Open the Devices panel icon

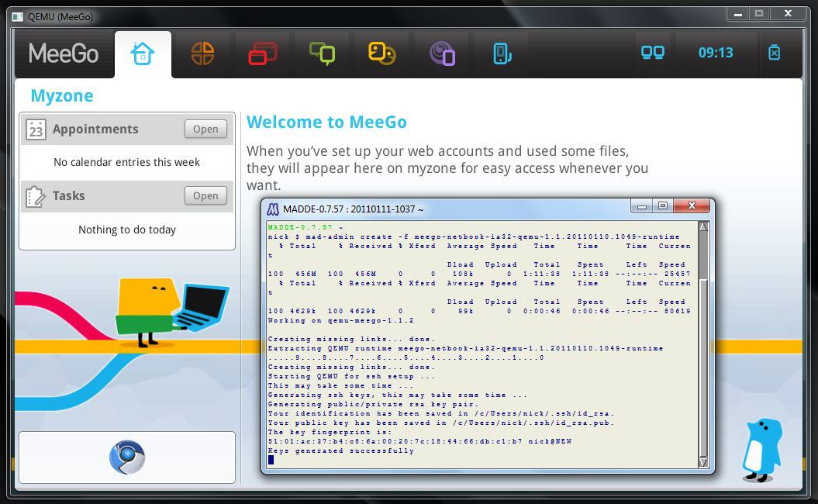point(501,54)
